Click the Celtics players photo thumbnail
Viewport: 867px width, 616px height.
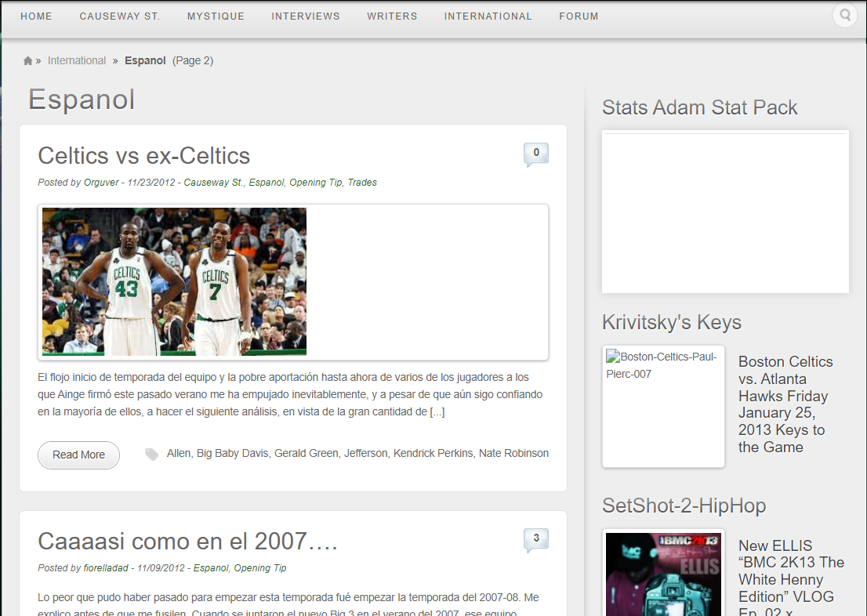[174, 281]
